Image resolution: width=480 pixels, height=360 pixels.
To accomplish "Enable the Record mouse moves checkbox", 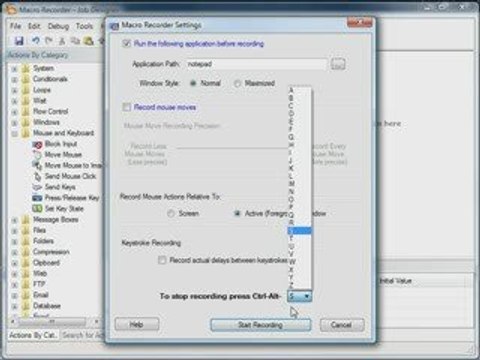I will (126, 107).
